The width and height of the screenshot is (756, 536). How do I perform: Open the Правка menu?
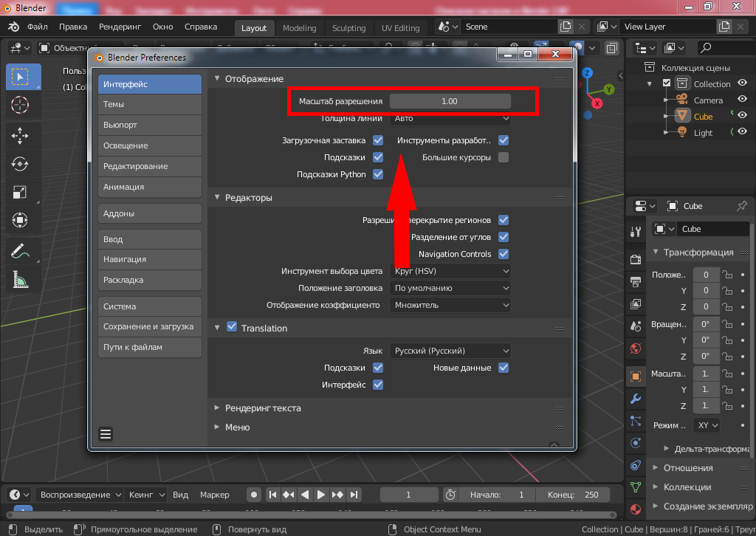pyautogui.click(x=73, y=27)
